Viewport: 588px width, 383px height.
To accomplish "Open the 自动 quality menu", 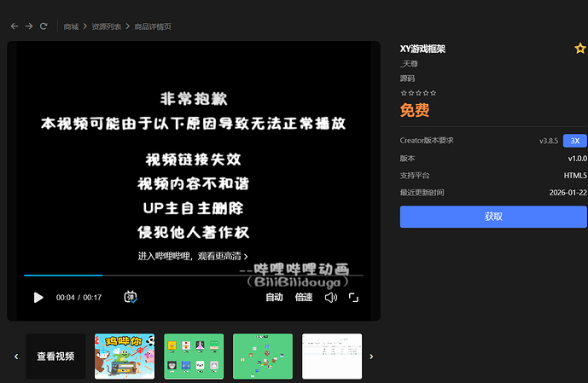I will [274, 297].
